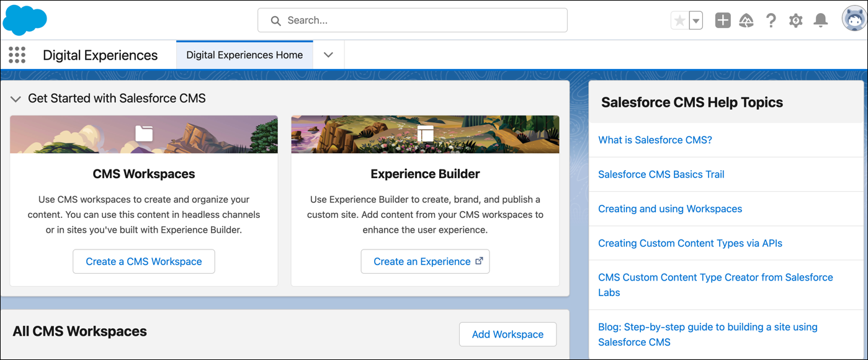Open the Trailhead guidance icon
Viewport: 868px width, 360px height.
pyautogui.click(x=746, y=20)
